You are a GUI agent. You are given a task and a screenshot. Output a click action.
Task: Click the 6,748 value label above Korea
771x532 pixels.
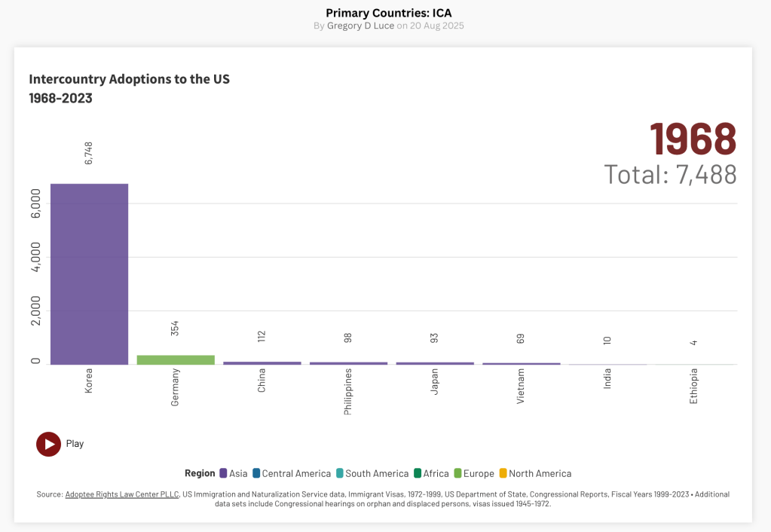click(88, 154)
